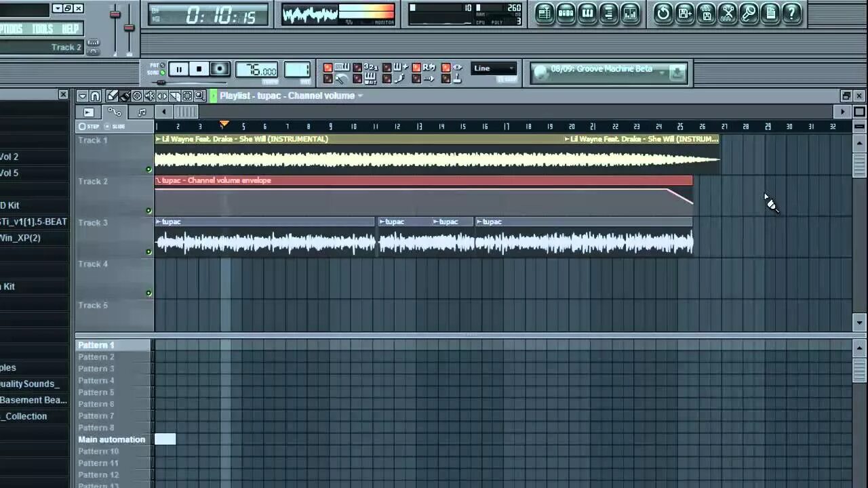Toggle the loop recording R option
Screen dimensions: 868x488
[416, 67]
